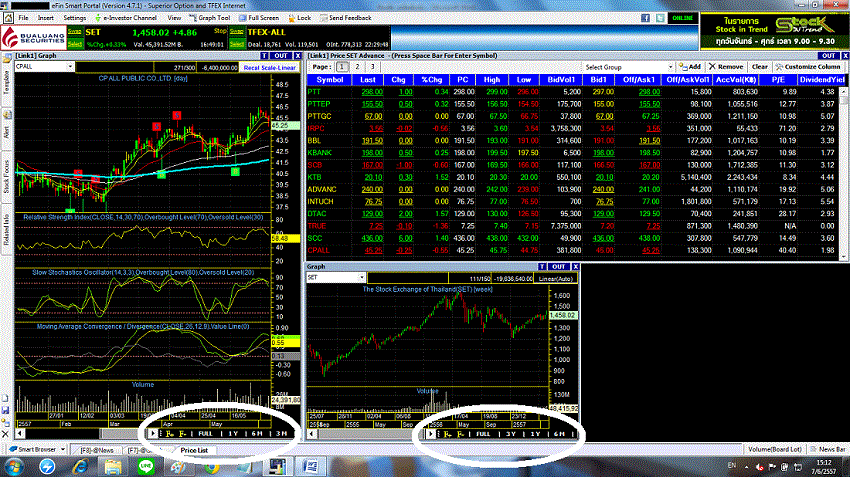Switch to Full Screen mode
The height and width of the screenshot is (477, 850).
click(x=259, y=18)
